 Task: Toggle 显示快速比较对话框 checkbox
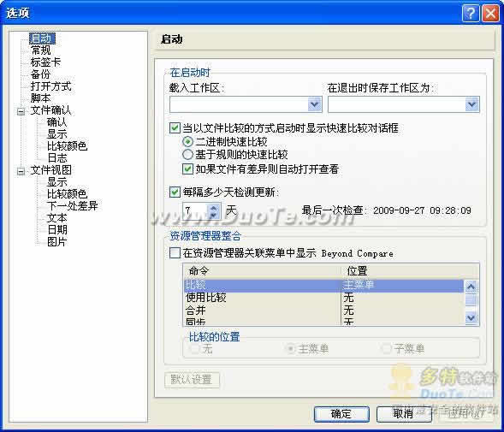(x=175, y=128)
